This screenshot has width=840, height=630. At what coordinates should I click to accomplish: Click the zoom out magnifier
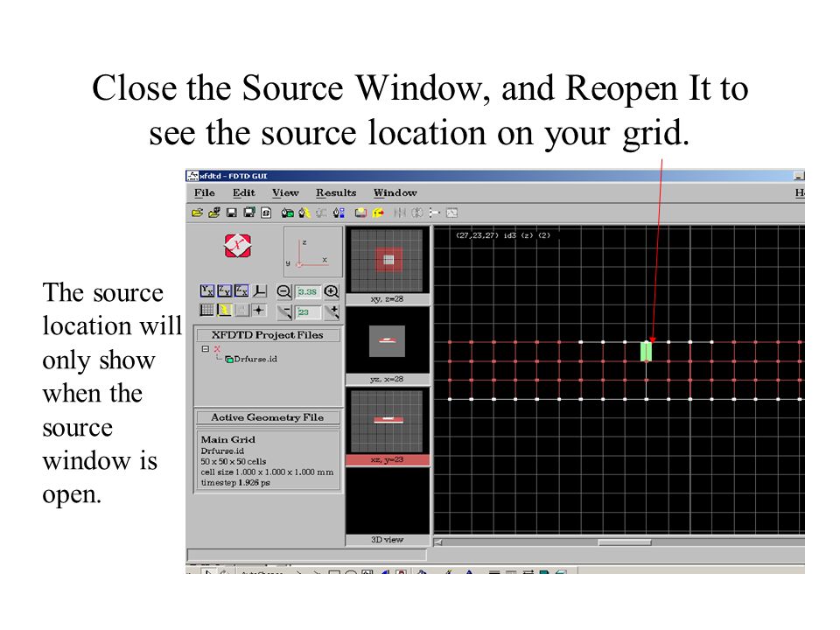pyautogui.click(x=283, y=292)
